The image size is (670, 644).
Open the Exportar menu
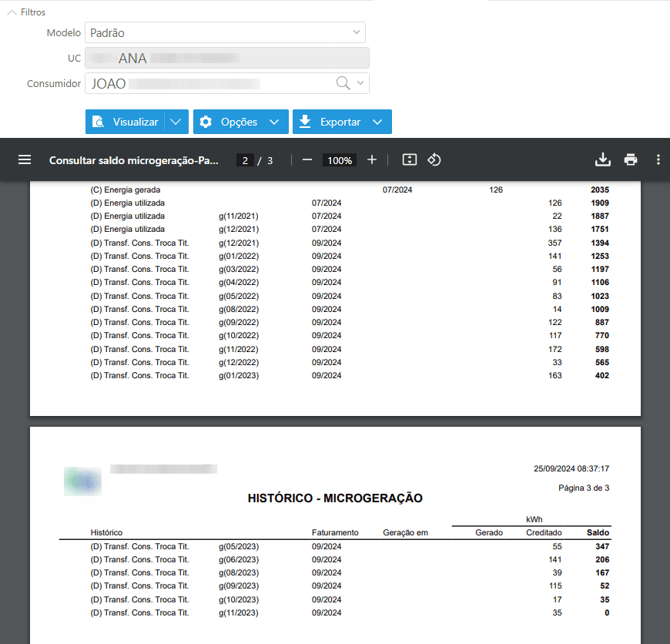[342, 122]
